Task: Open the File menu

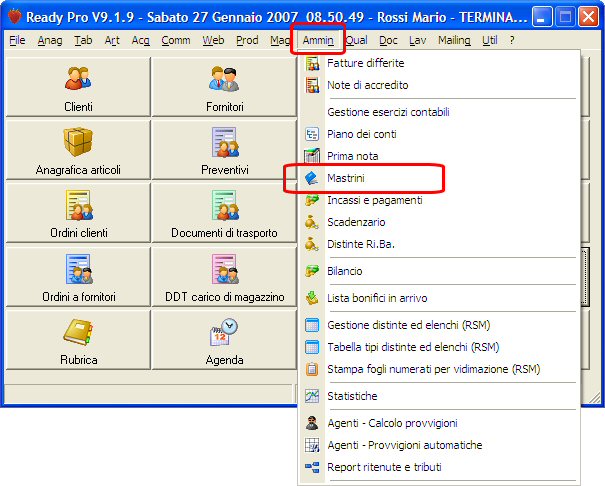Action: (17, 40)
